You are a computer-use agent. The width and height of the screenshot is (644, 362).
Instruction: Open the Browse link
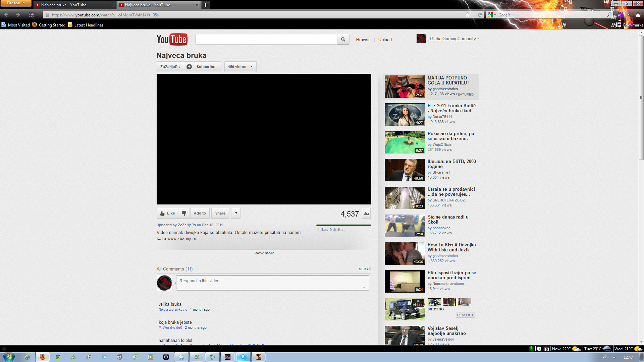[x=363, y=40]
